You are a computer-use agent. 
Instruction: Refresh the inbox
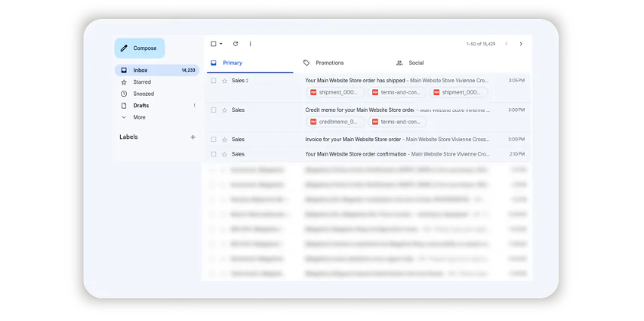coord(236,44)
